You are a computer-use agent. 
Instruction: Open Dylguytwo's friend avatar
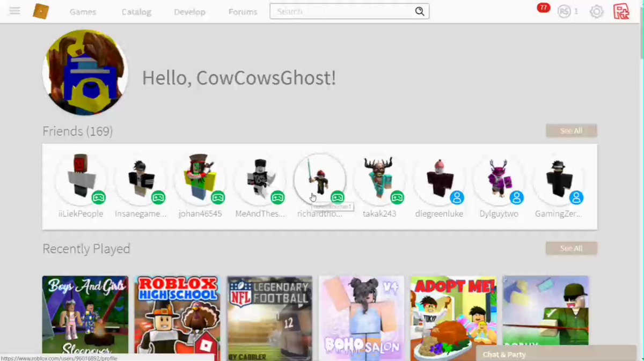(499, 179)
